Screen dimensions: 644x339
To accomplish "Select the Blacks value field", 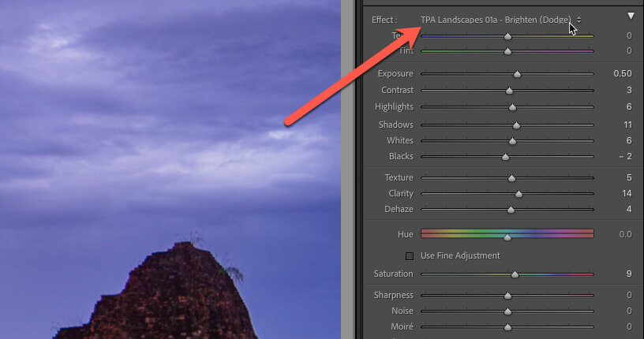I will (x=624, y=156).
